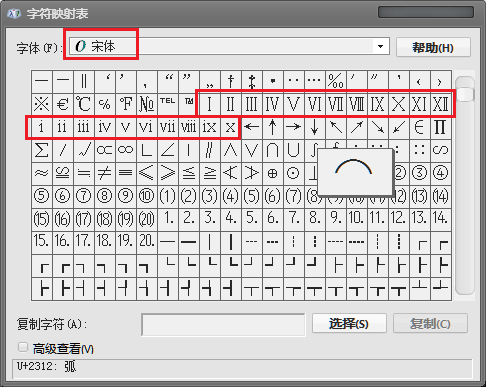Image resolution: width=486 pixels, height=387 pixels.
Task: Click the U+2312 status bar text
Action: (x=46, y=366)
